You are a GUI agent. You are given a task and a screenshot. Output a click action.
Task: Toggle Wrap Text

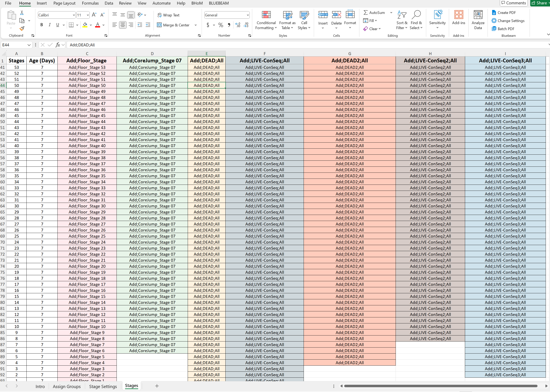pyautogui.click(x=168, y=15)
